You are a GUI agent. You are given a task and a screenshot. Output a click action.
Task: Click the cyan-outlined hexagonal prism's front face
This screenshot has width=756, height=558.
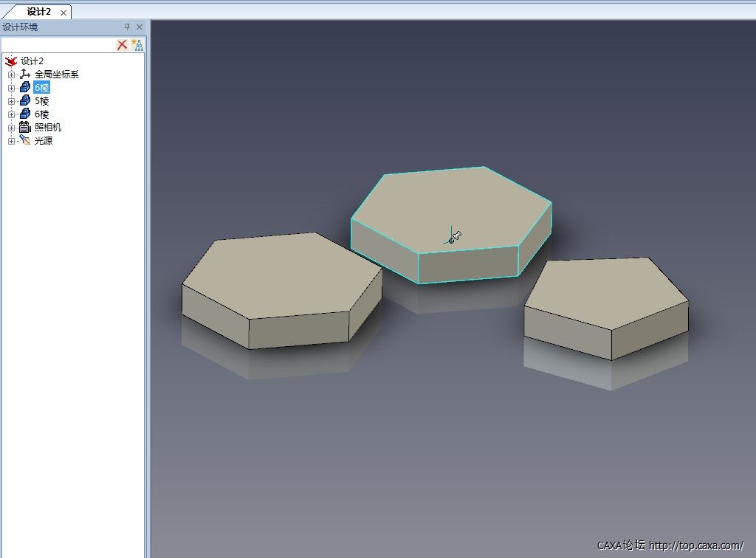click(x=467, y=264)
